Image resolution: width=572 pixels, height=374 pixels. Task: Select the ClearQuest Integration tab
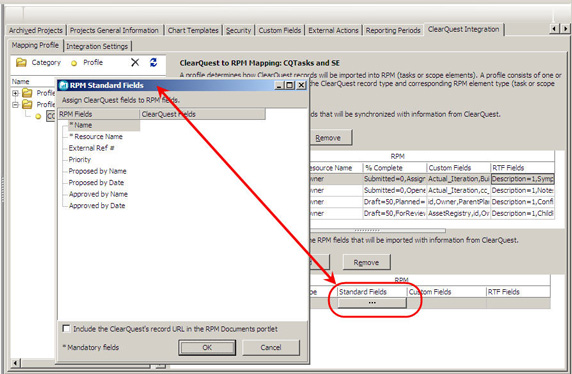pos(464,29)
